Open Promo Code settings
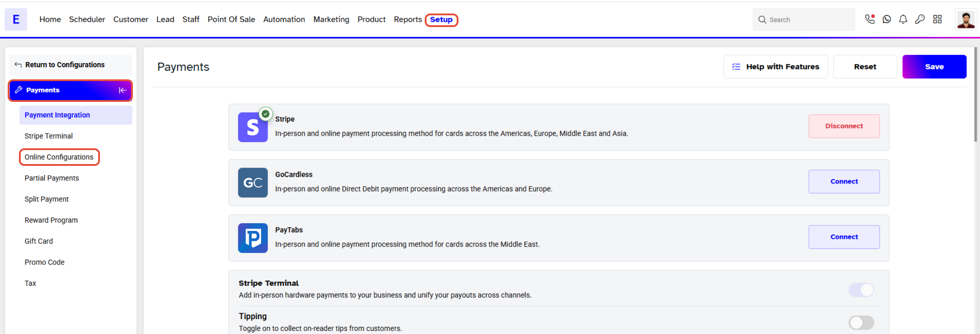 tap(45, 262)
